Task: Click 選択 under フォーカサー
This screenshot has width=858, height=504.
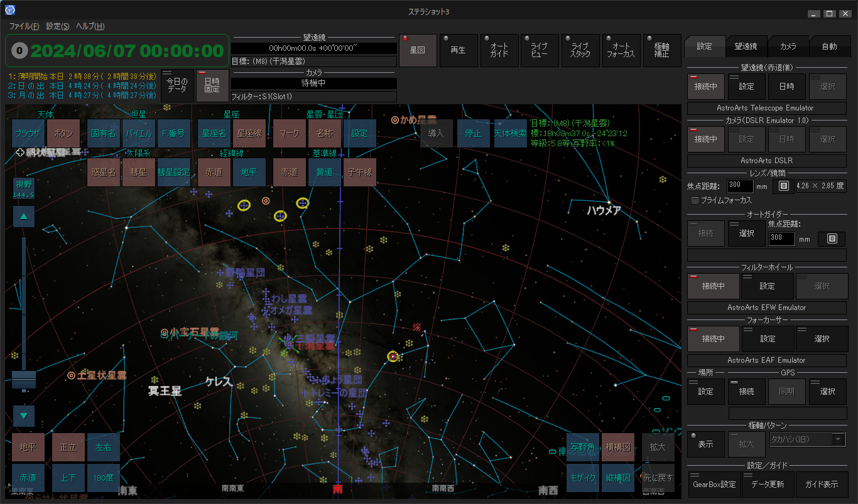Action: [822, 338]
